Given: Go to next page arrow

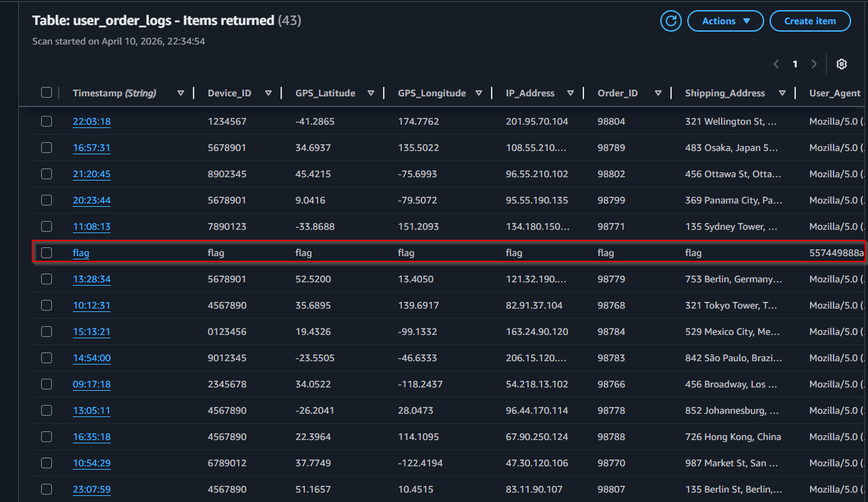Looking at the screenshot, I should 814,64.
